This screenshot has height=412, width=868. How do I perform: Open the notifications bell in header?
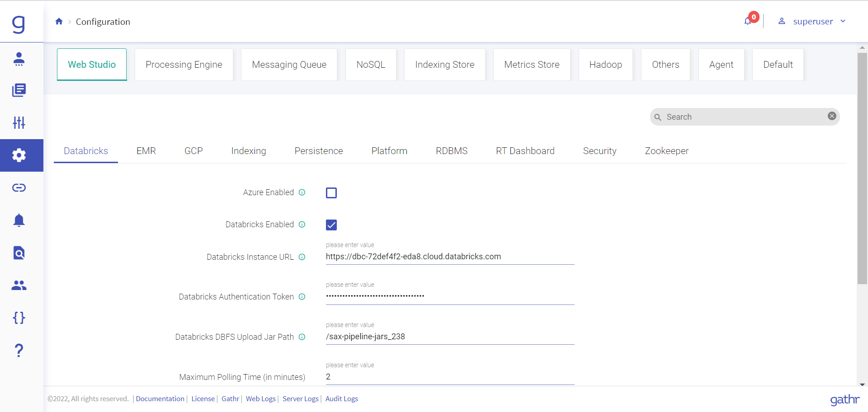click(x=748, y=21)
